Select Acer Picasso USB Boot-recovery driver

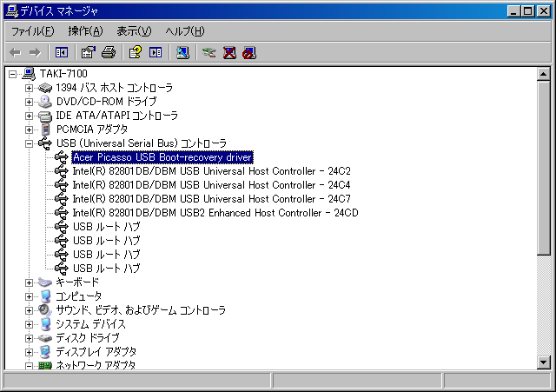coord(162,157)
